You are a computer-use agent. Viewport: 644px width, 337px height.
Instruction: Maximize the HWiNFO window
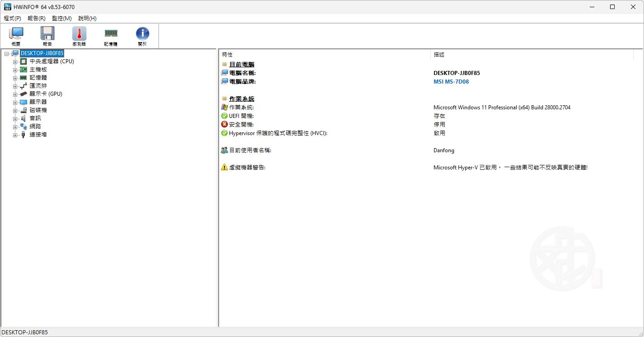point(612,7)
